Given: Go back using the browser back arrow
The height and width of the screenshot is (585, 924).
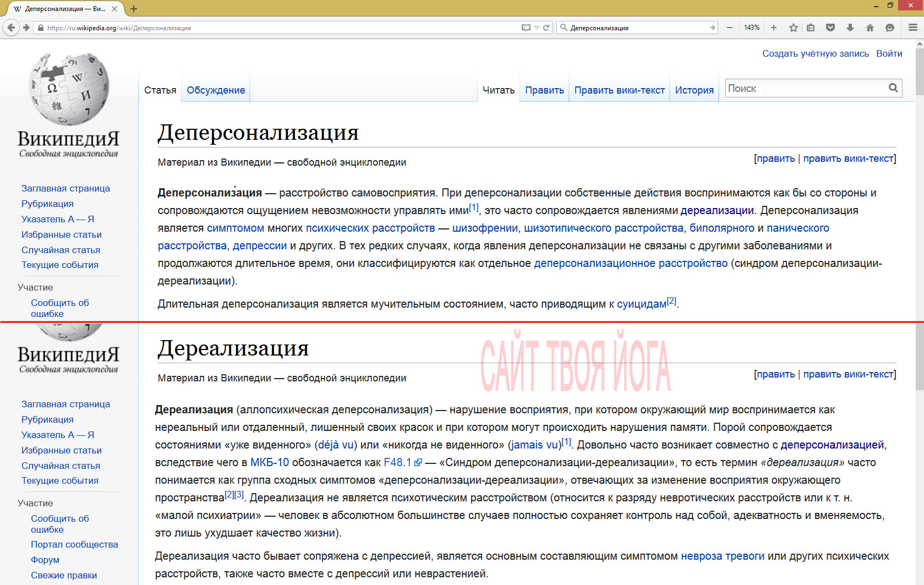Looking at the screenshot, I should 11,28.
